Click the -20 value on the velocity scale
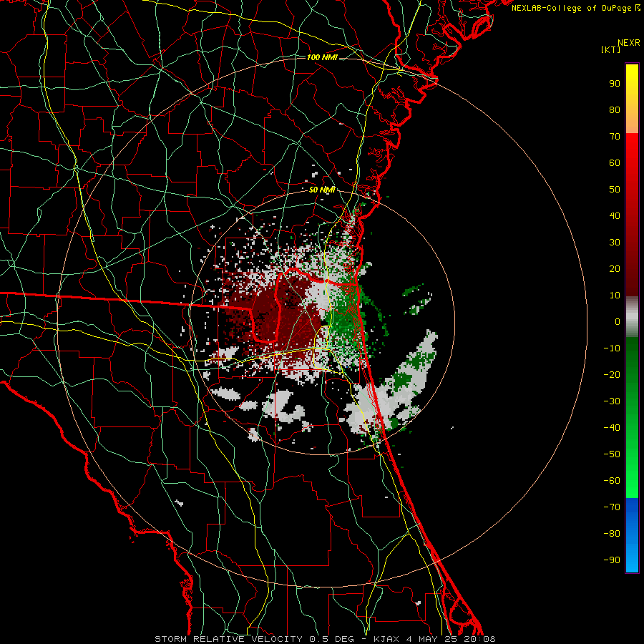Image resolution: width=644 pixels, height=644 pixels. [612, 374]
